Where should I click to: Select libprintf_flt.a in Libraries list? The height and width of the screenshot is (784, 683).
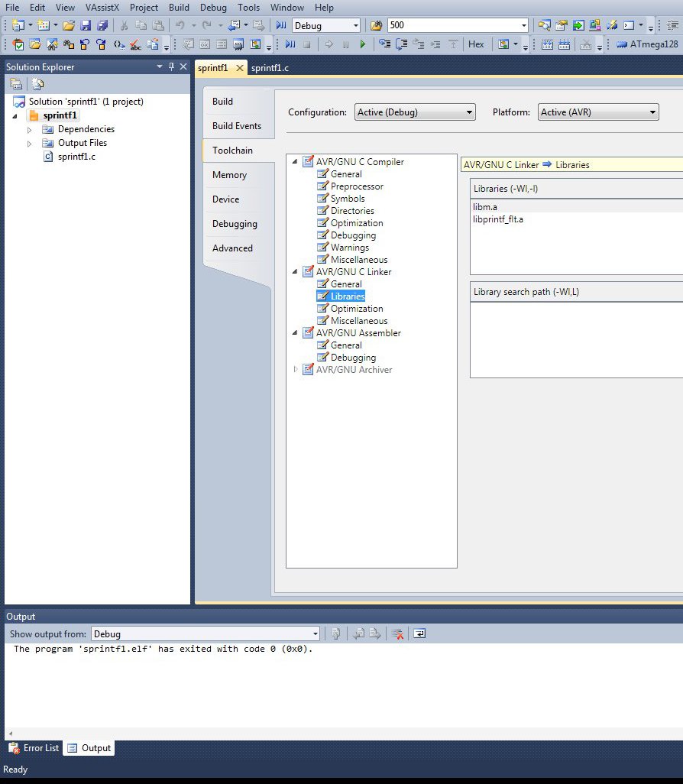click(x=498, y=219)
